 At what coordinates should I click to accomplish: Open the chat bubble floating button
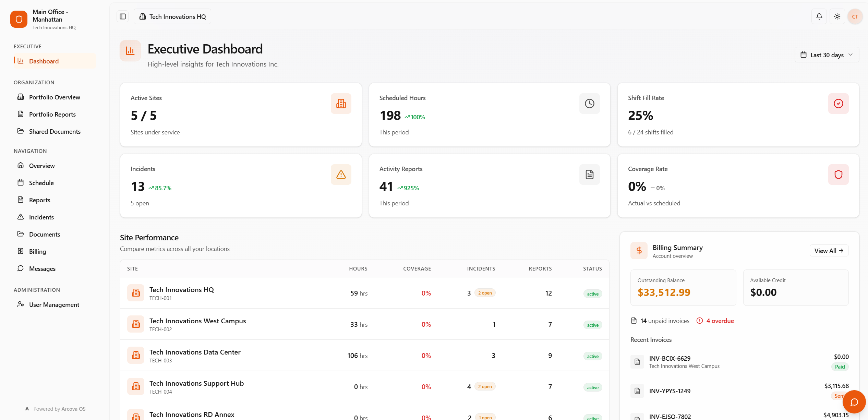pos(854,402)
